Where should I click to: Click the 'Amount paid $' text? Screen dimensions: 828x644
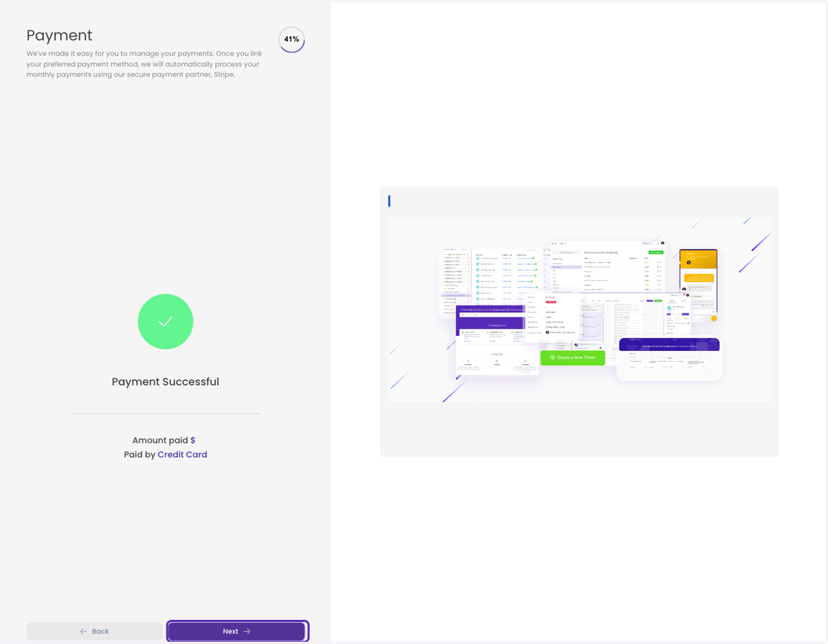(164, 440)
